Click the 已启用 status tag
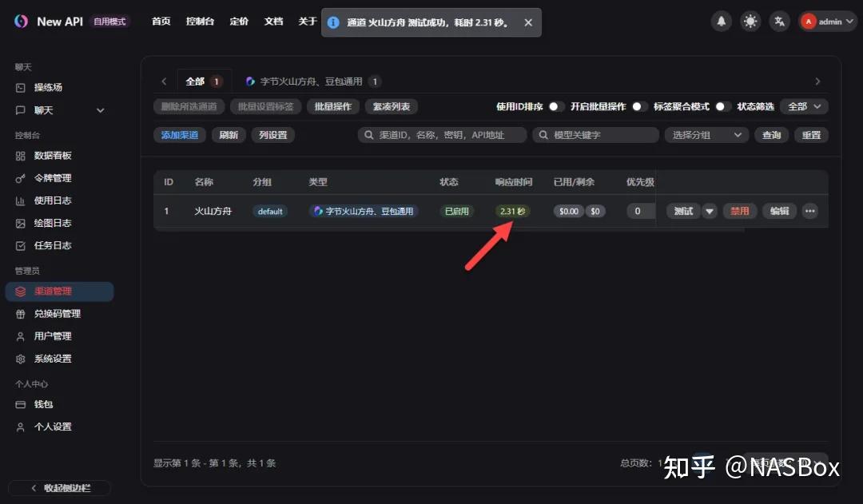863x504 pixels. [x=457, y=212]
